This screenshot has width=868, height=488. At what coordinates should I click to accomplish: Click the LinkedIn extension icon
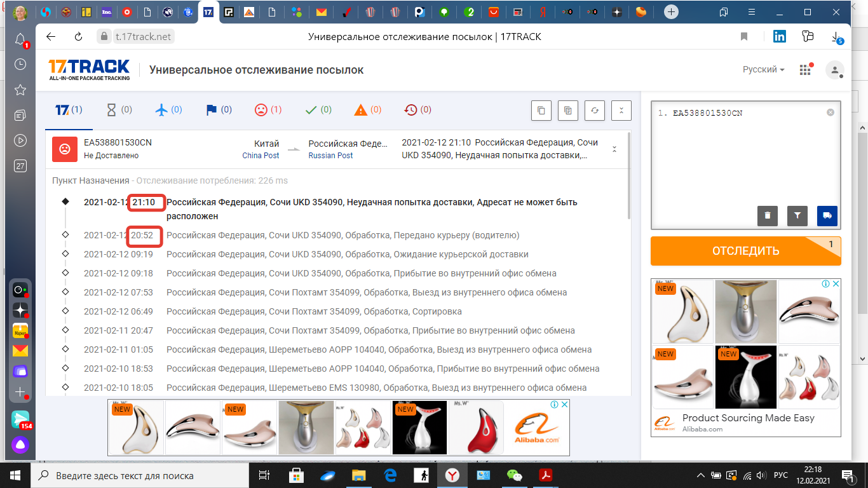coord(780,37)
